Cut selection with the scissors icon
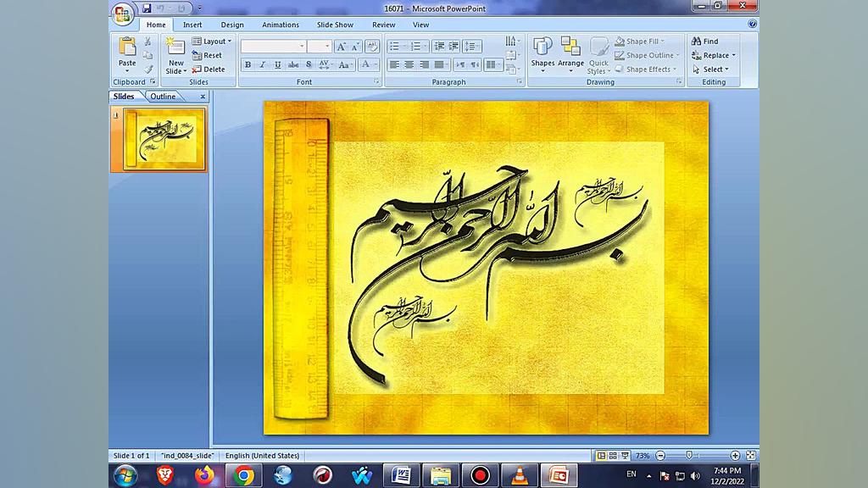 [x=147, y=42]
